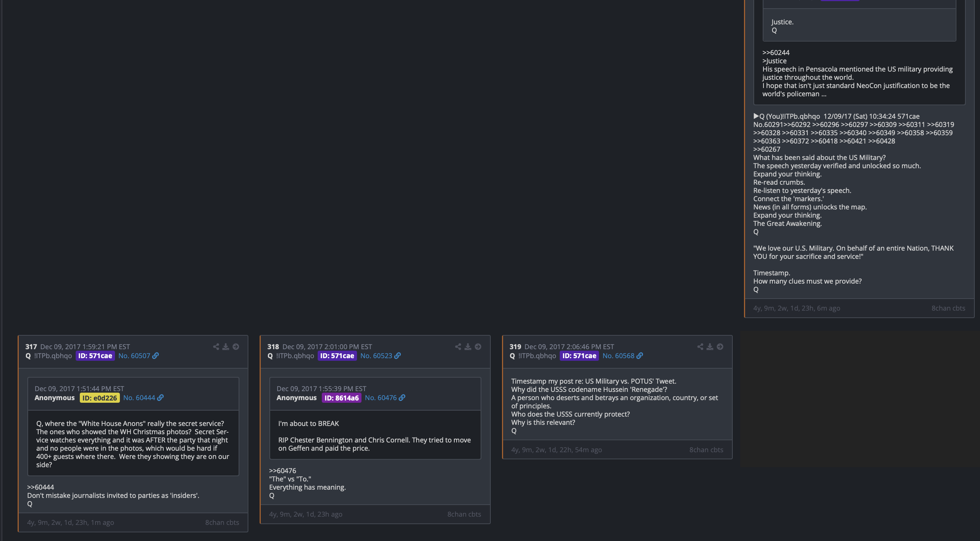The image size is (980, 541).
Task: Click '8chan cbts' label on post 318
Action: pyautogui.click(x=464, y=514)
